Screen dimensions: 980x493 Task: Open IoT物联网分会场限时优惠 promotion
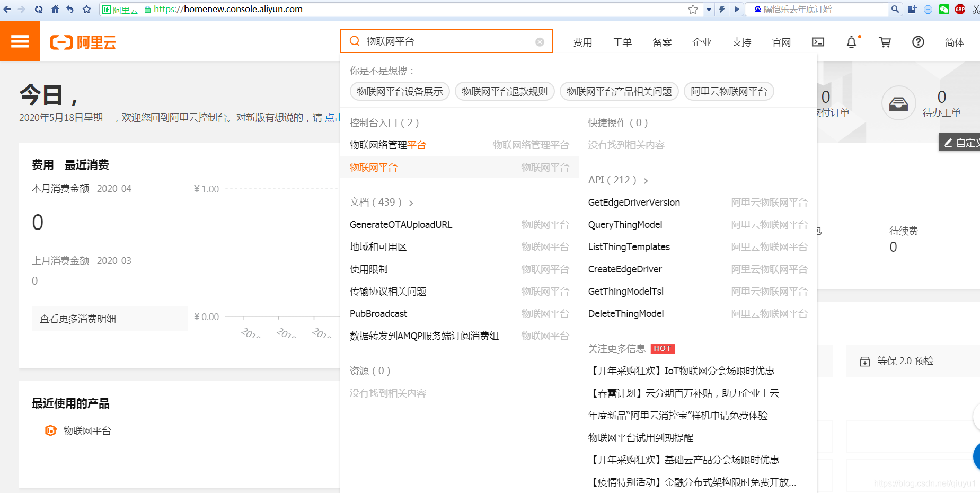682,371
